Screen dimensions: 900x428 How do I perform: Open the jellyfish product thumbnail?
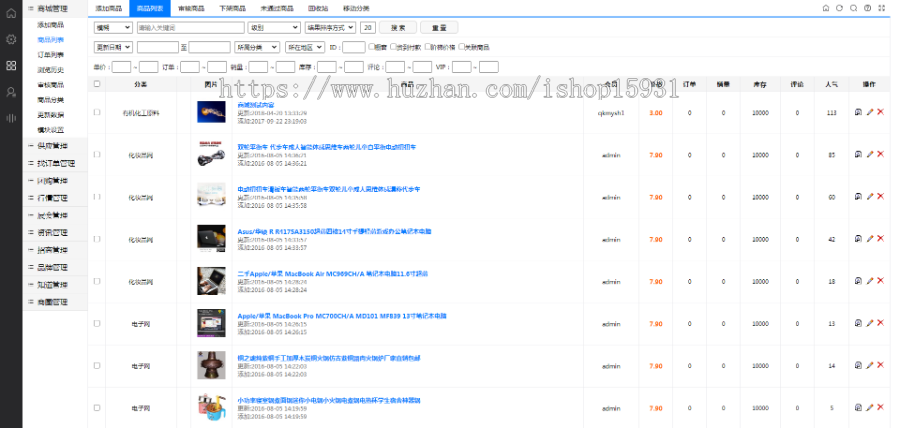click(211, 112)
